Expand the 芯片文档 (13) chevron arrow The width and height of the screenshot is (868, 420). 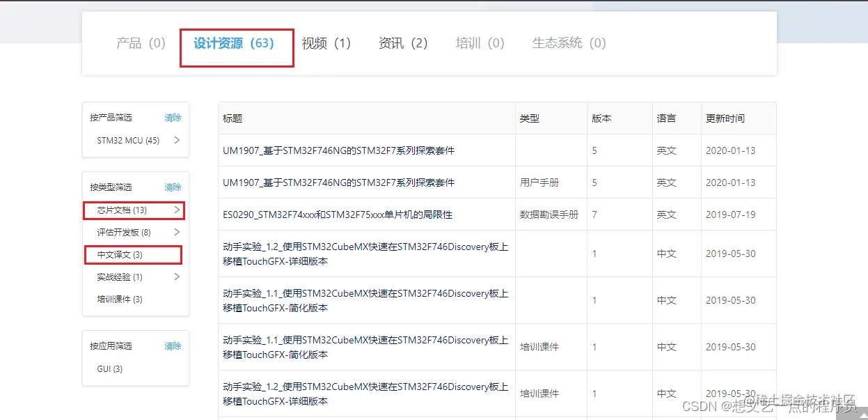177,210
